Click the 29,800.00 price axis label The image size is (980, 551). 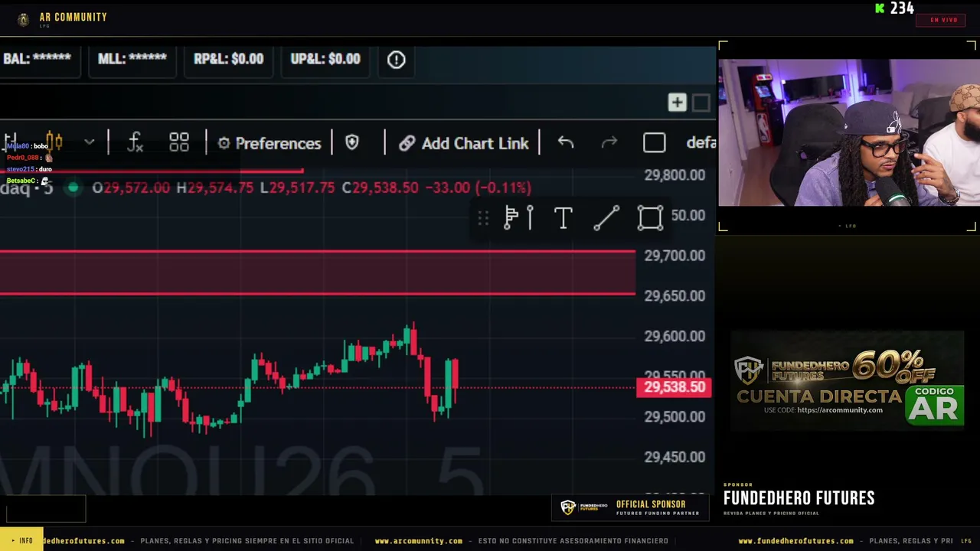(x=675, y=175)
